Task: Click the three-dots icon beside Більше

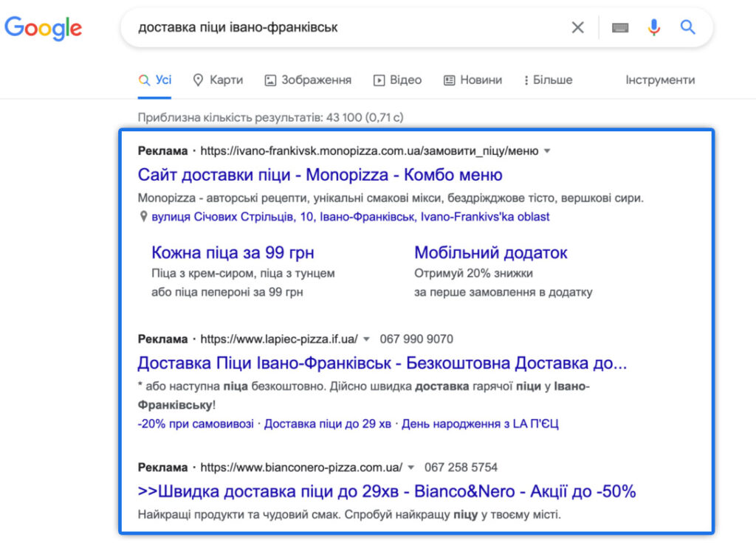Action: click(x=526, y=80)
